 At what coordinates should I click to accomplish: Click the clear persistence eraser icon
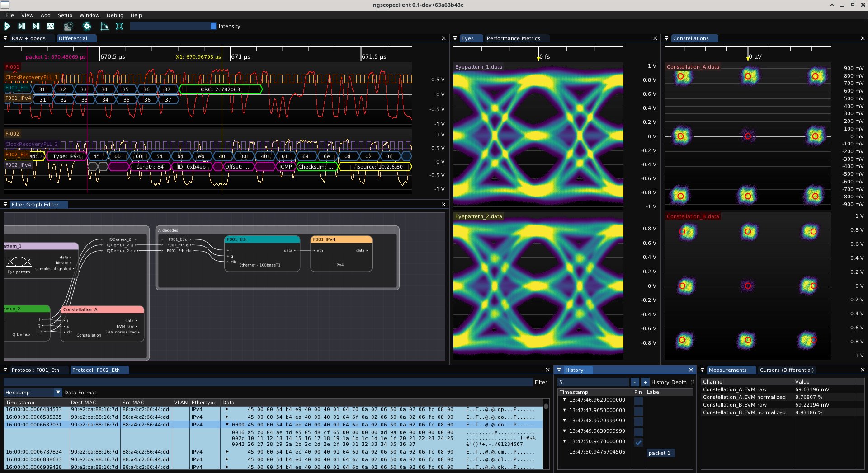click(x=104, y=26)
